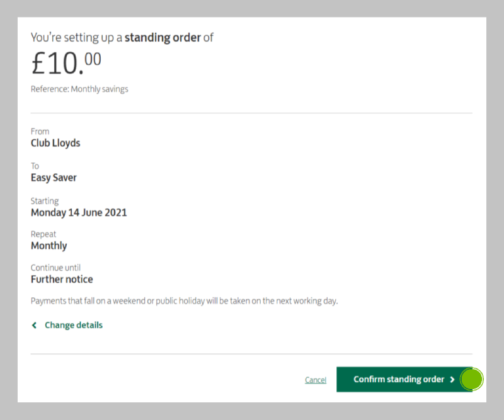Click the 'Starting' label

[45, 201]
